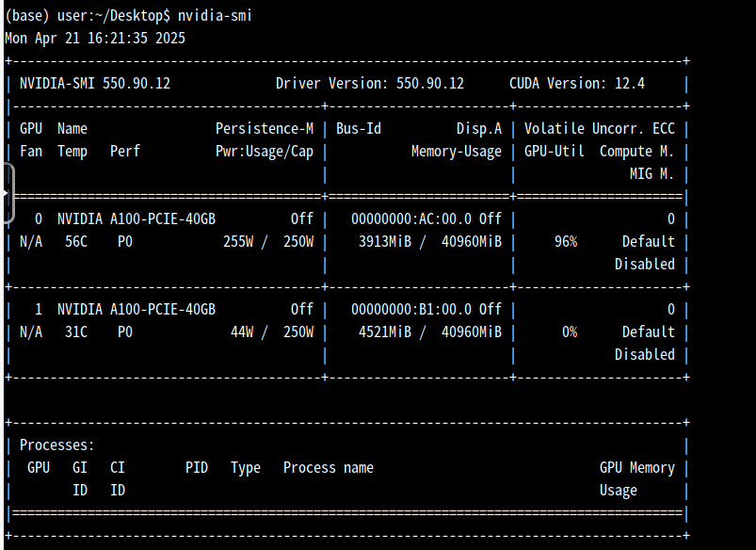The width and height of the screenshot is (756, 550).
Task: Click 'CUDA Version: 12.4' text
Action: coord(577,84)
